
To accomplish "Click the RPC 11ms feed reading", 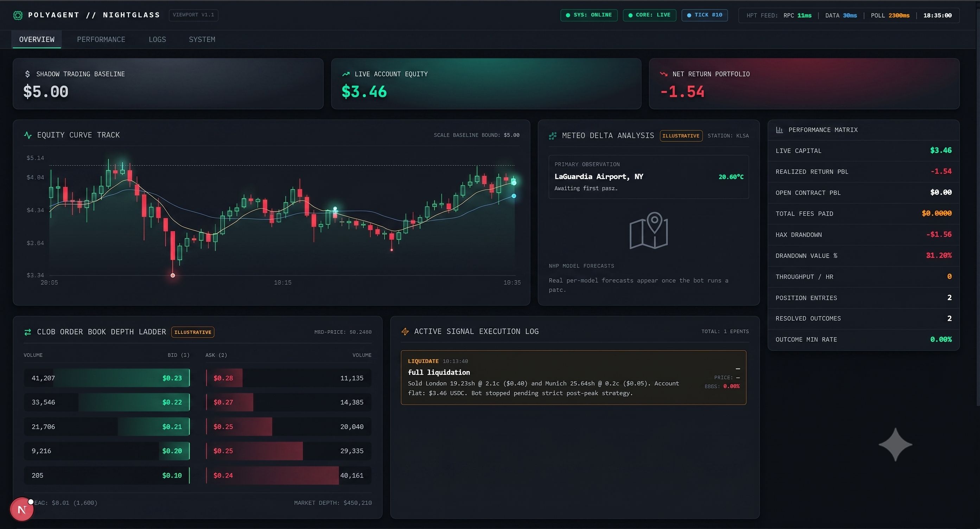I will [797, 15].
